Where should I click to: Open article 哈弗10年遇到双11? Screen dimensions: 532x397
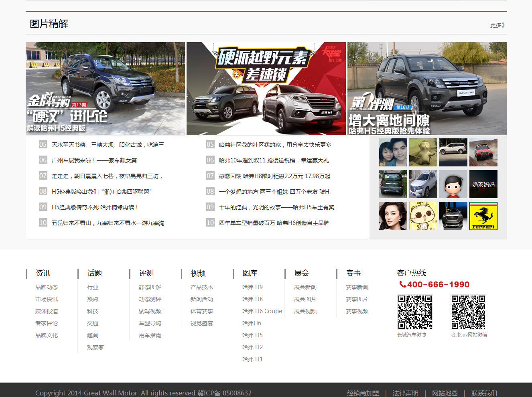click(274, 160)
